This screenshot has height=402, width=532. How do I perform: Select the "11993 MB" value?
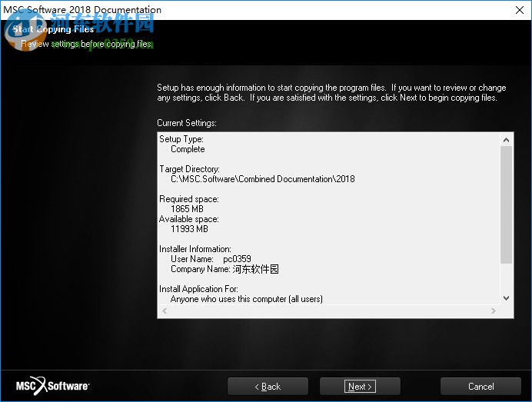(x=189, y=229)
